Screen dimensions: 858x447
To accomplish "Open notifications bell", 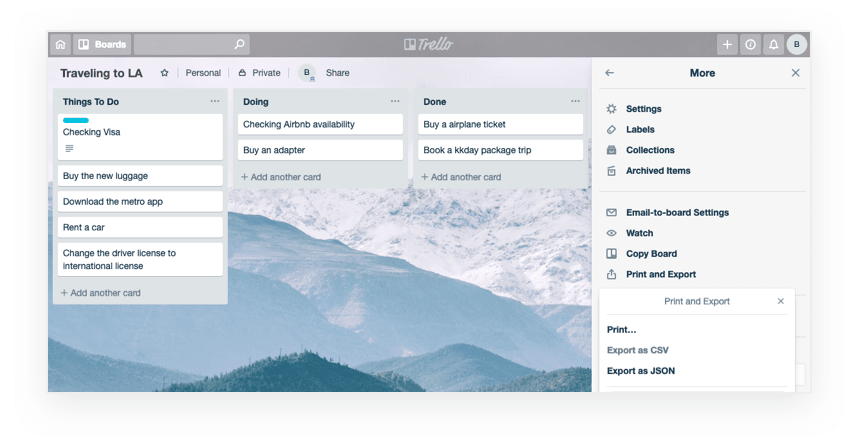I will pos(773,44).
